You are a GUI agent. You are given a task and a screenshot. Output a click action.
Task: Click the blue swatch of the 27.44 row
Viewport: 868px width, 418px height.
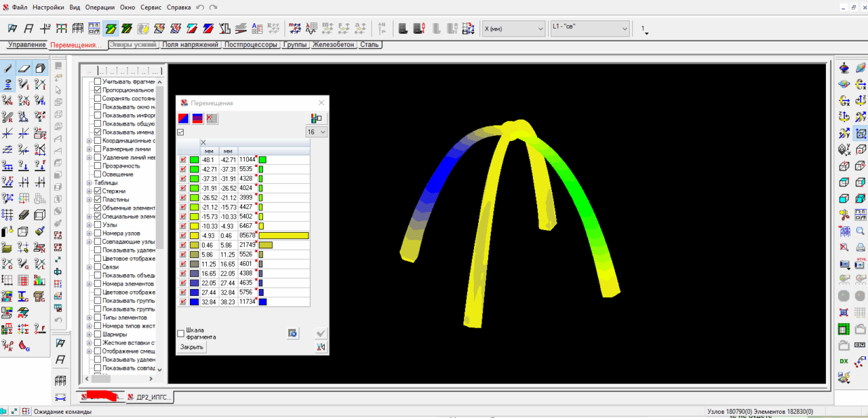coord(195,292)
